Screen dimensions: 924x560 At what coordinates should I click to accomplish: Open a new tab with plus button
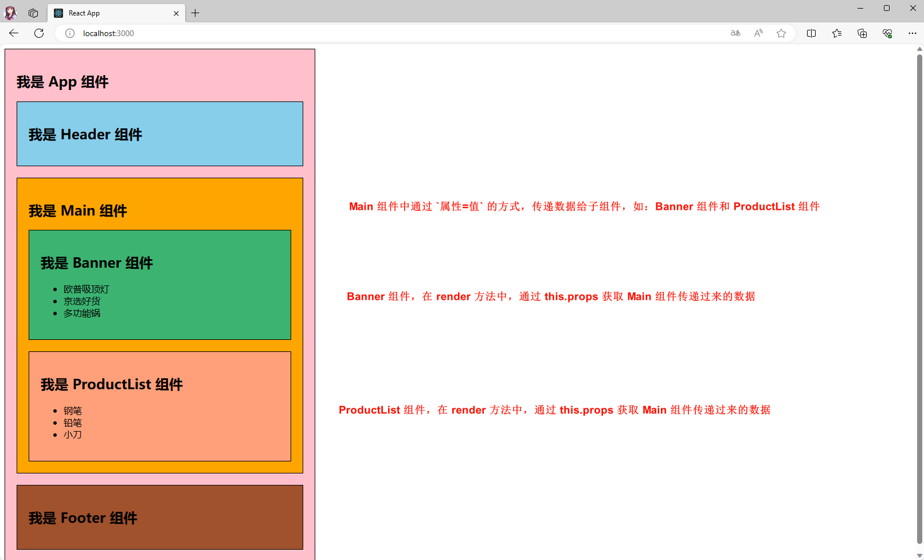tap(195, 13)
